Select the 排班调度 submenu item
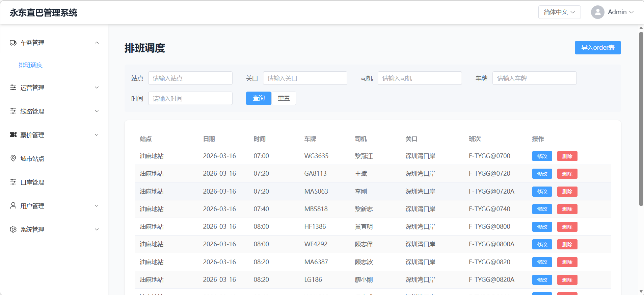Viewport: 644px width, 295px height. 31,65
